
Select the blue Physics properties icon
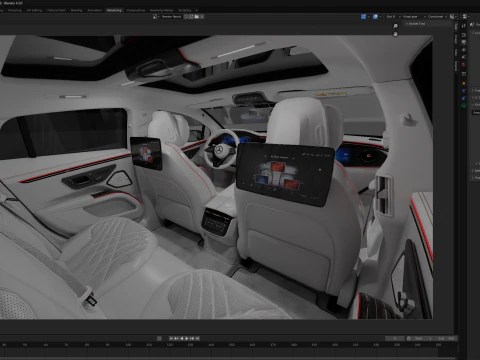pos(464,98)
